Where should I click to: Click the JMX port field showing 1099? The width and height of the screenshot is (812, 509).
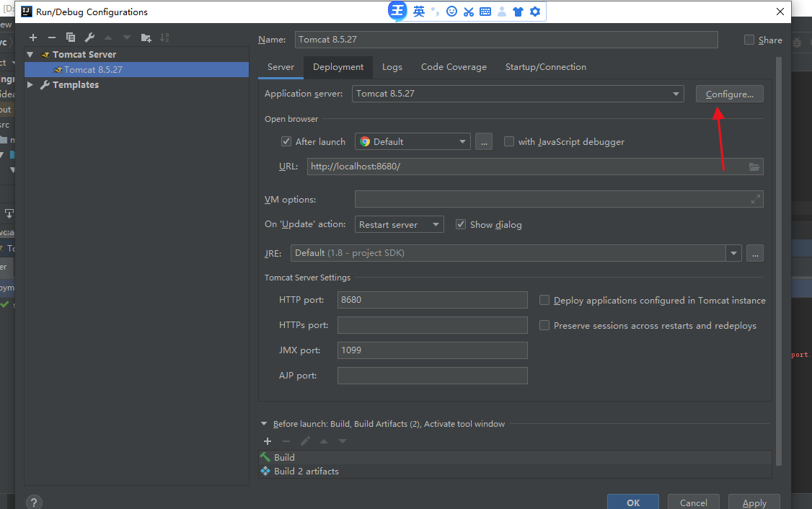point(433,350)
